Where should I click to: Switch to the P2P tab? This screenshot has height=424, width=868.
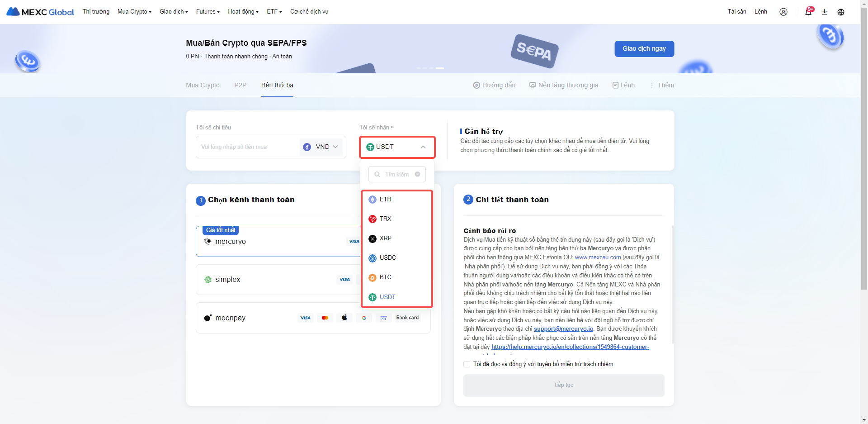(240, 85)
